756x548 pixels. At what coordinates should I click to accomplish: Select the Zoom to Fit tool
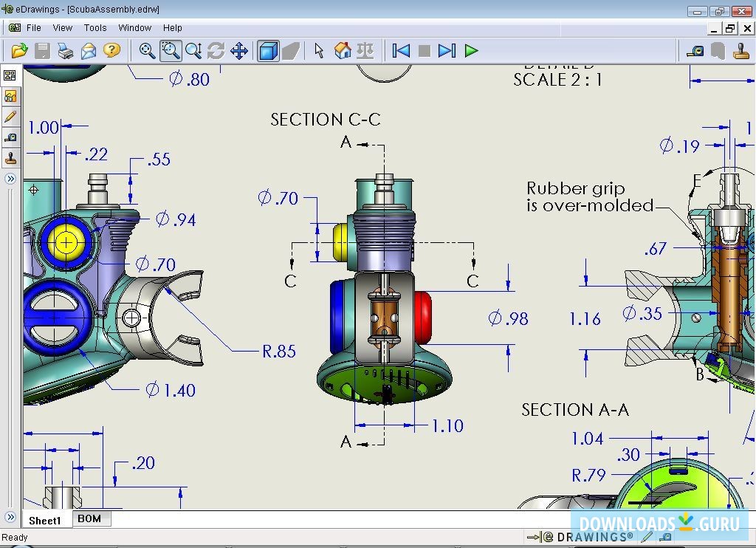[147, 51]
